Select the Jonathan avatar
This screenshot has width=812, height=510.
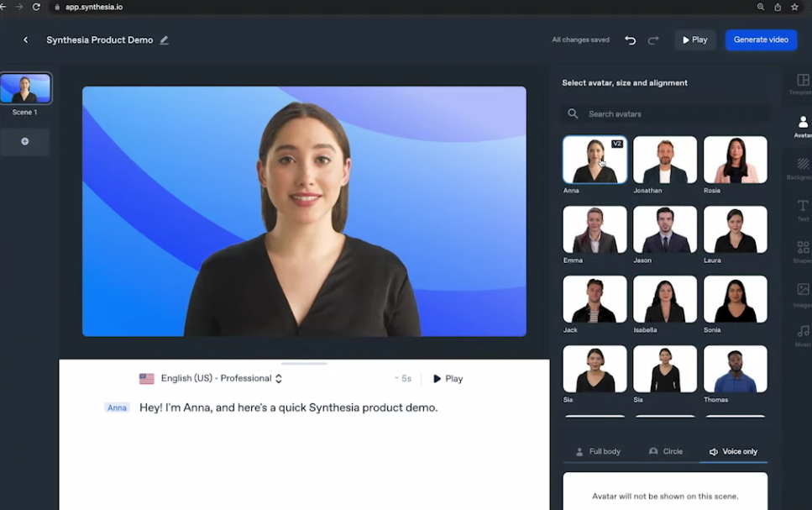665,160
